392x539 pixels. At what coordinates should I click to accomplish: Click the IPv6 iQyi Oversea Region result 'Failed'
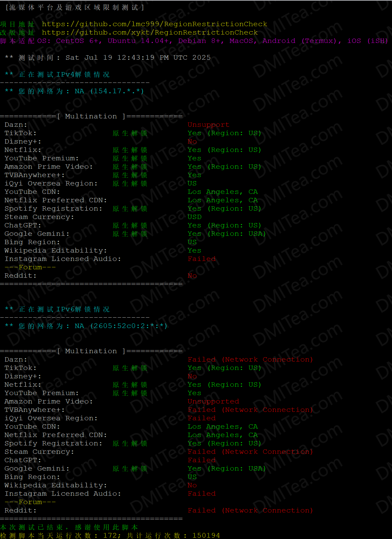(x=202, y=418)
